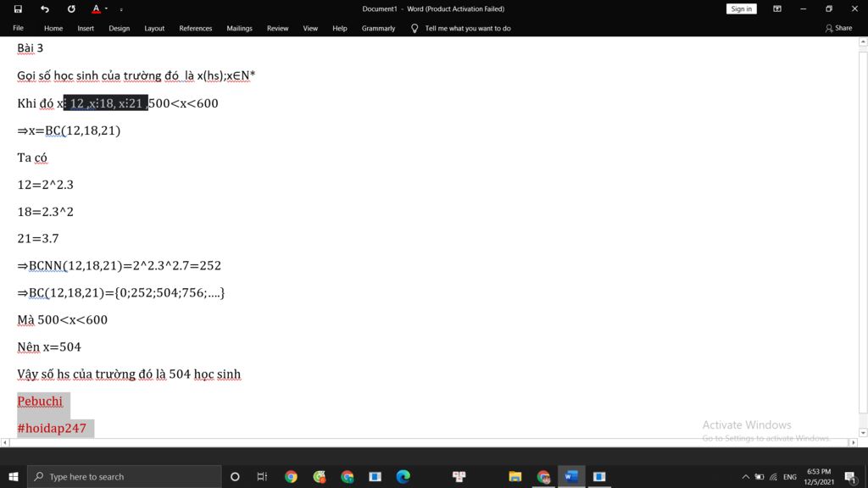This screenshot has height=488, width=868.
Task: Click the Tell me lightbulb icon
Action: [x=414, y=28]
